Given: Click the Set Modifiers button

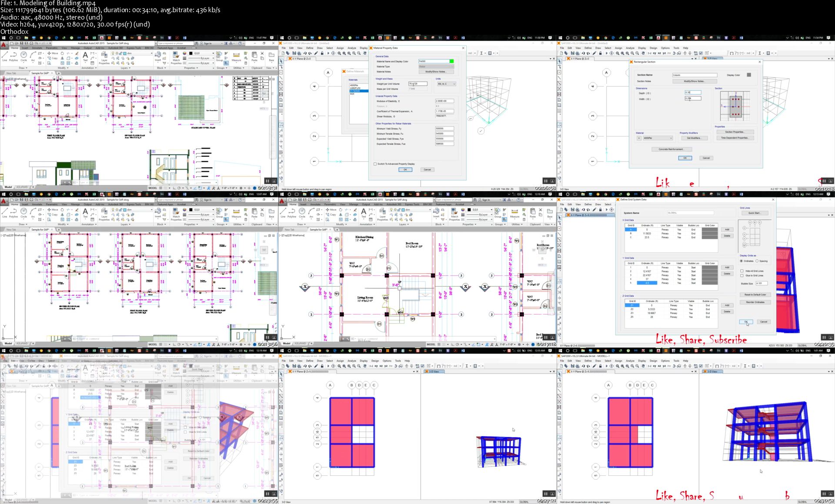Looking at the screenshot, I should click(x=695, y=138).
